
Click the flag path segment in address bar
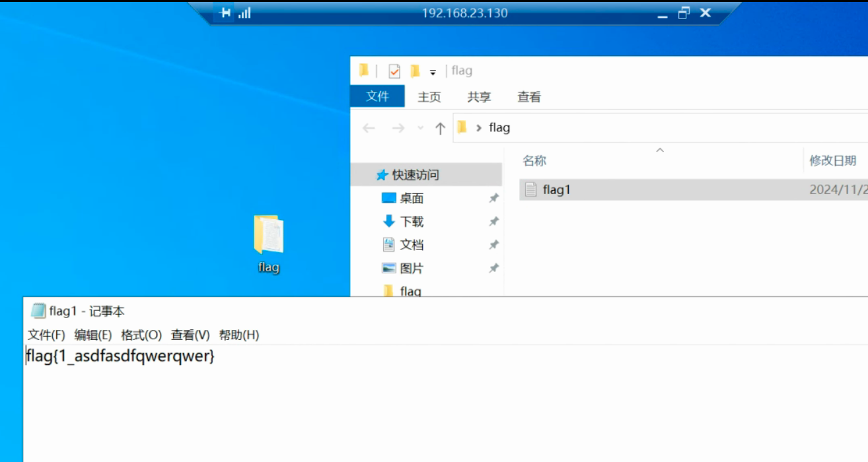click(499, 128)
